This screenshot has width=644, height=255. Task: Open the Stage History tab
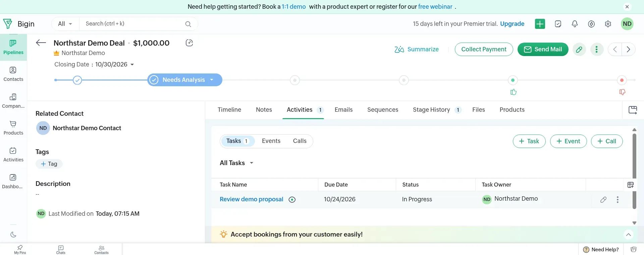click(x=437, y=110)
